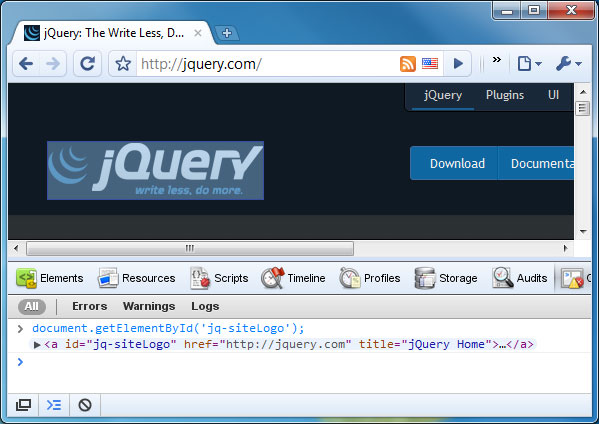Close the jQuery browser tab
This screenshot has height=424, width=599.
click(x=198, y=33)
